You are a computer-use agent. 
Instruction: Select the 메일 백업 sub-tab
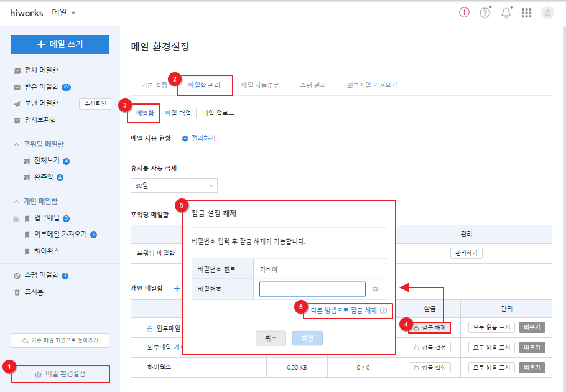coord(178,113)
